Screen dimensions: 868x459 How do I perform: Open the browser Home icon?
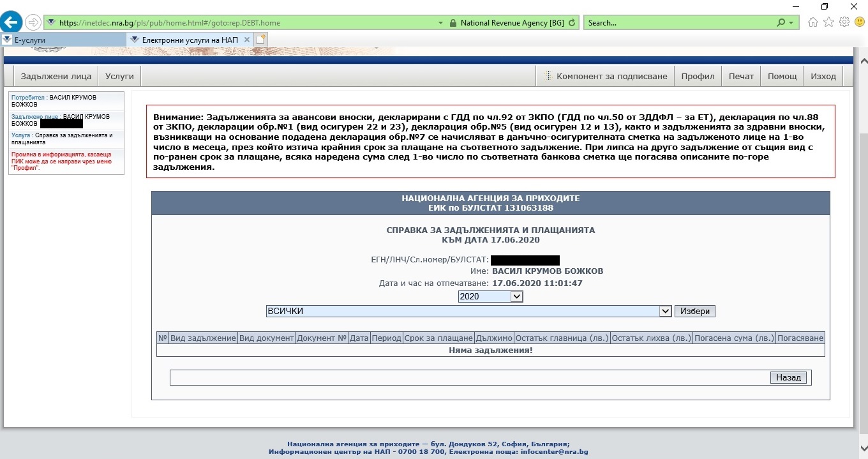[x=813, y=22]
